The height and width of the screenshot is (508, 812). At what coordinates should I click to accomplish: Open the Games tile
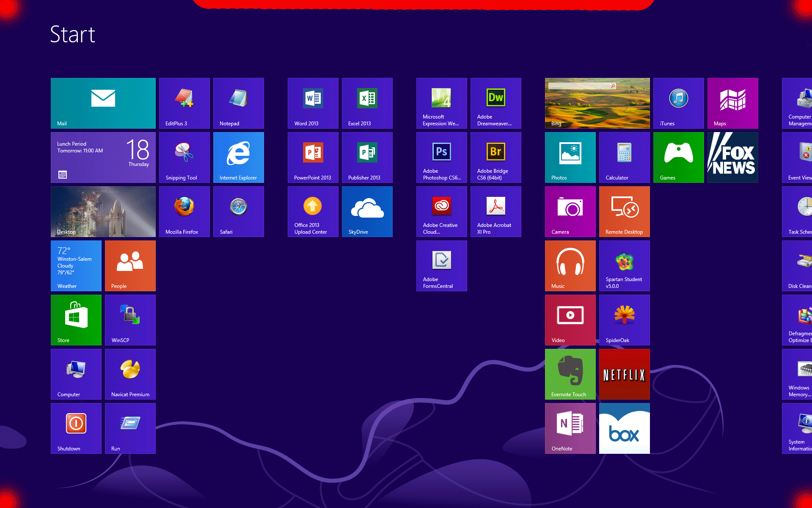pyautogui.click(x=679, y=157)
